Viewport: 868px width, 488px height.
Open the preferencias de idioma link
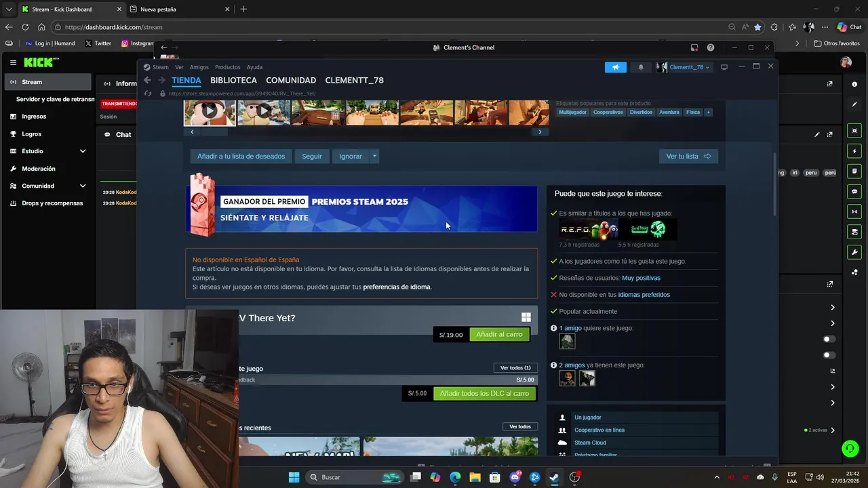click(x=397, y=287)
